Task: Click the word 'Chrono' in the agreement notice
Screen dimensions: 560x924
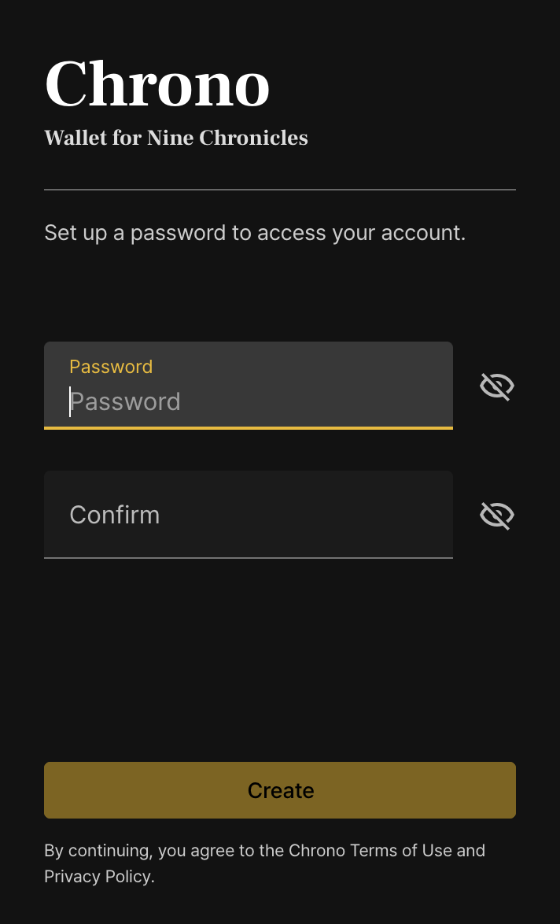Action: pos(317,851)
